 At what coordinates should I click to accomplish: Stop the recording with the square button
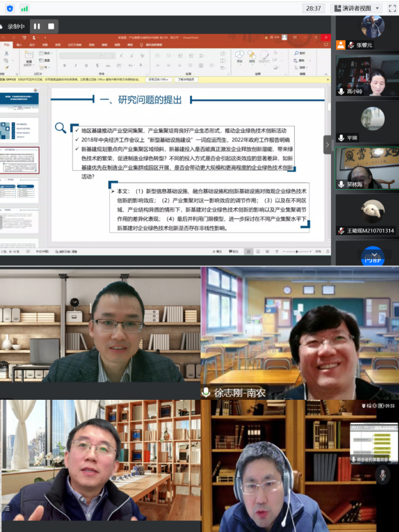(51, 26)
